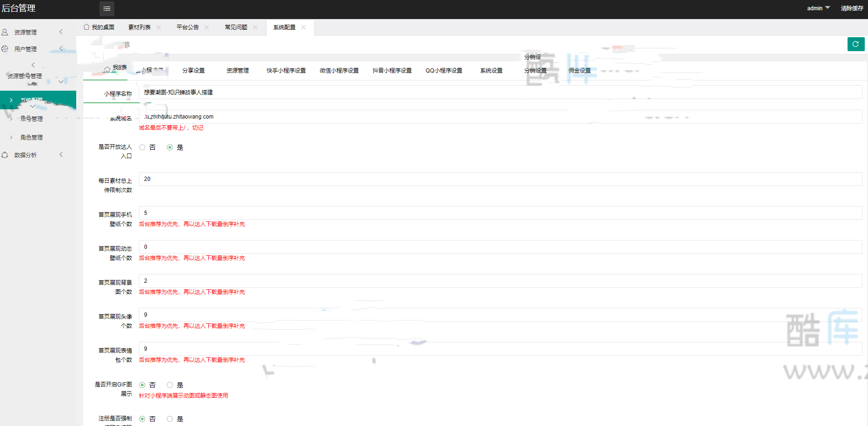This screenshot has width=868, height=426.
Task: Close the 系统配置 tab
Action: click(x=303, y=27)
